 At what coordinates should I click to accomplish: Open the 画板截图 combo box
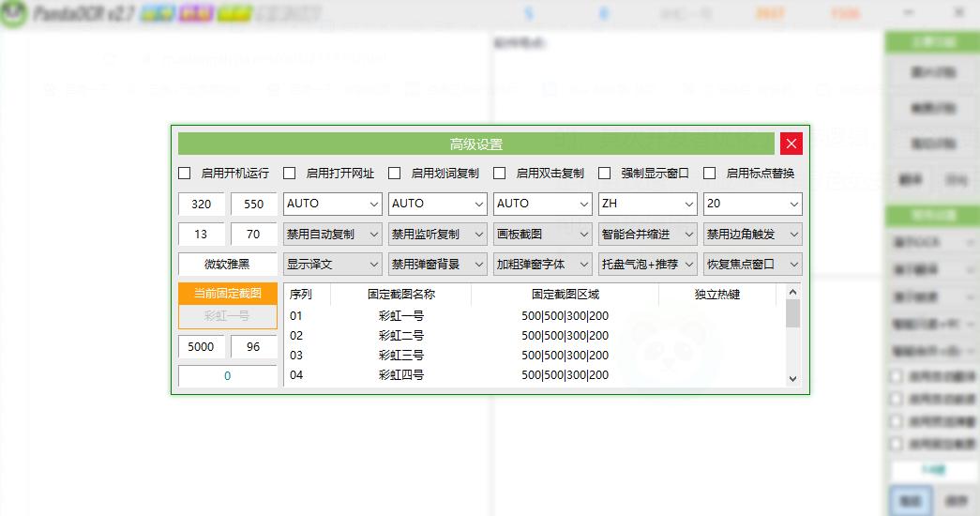click(543, 234)
